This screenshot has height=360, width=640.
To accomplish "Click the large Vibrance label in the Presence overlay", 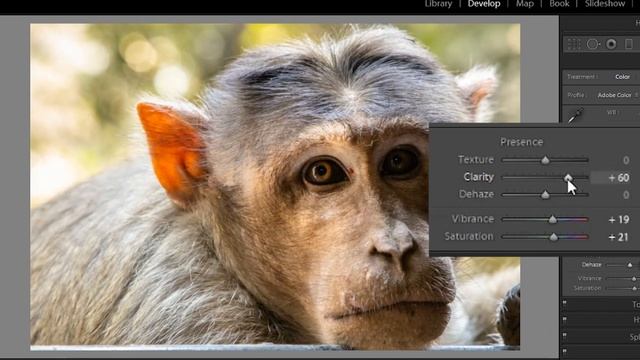I will tap(473, 219).
